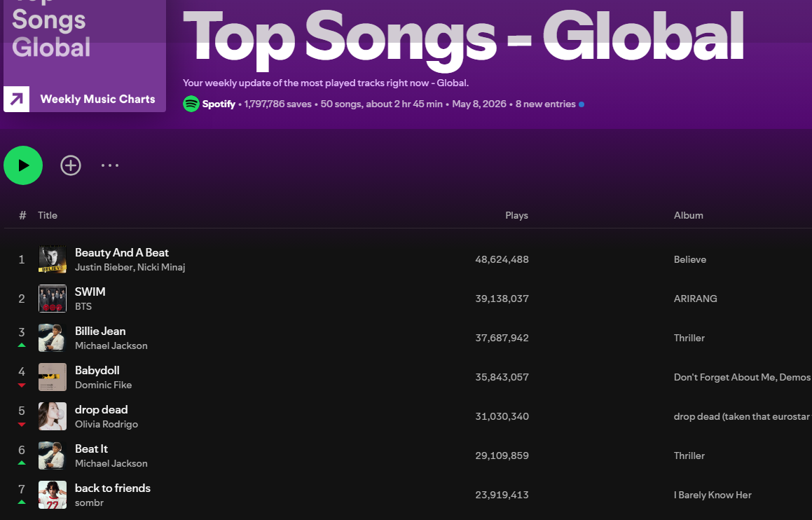Click the Plays column header
Screen dimensions: 812x520
point(517,215)
